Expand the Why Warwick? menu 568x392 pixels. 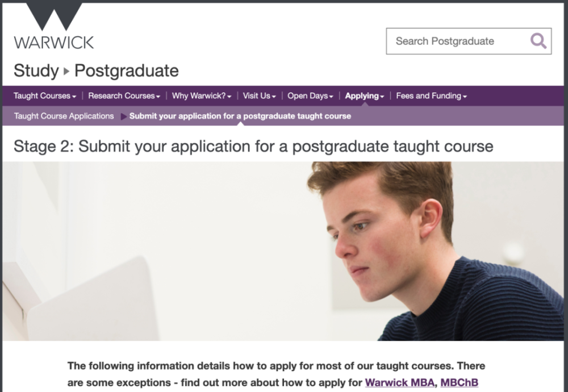tap(202, 96)
